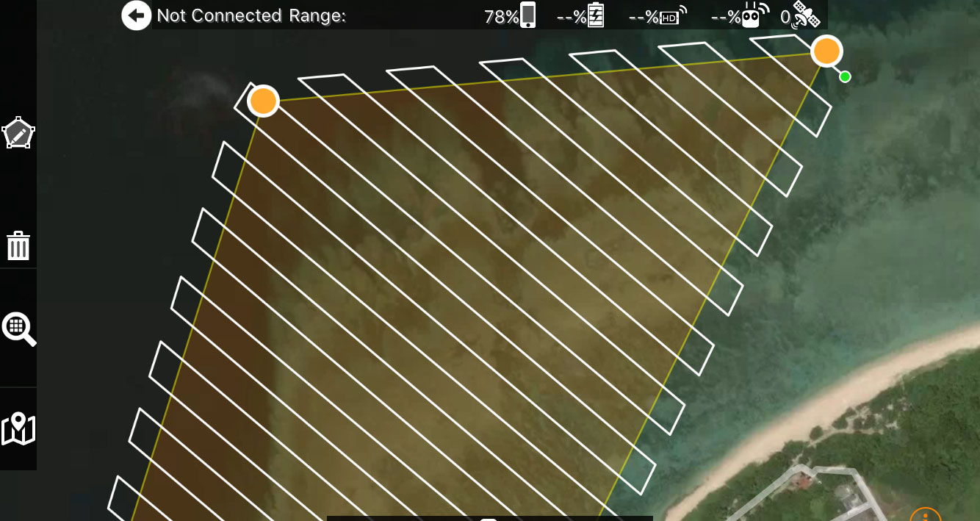
Task: Tap the green flight start point dot
Action: click(x=845, y=76)
